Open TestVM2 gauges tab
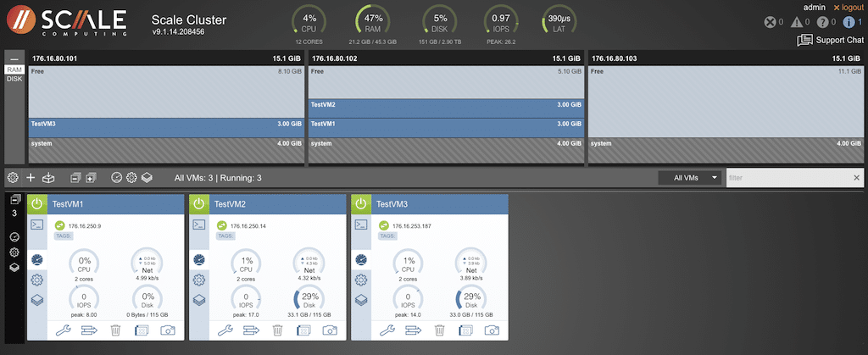 [198, 259]
